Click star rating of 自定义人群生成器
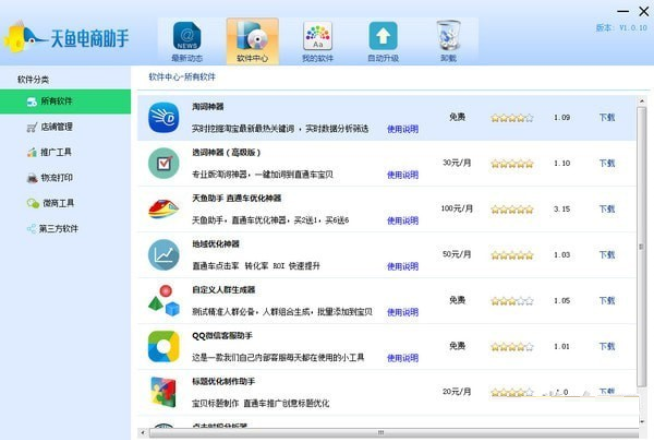This screenshot has height=440, width=655. [x=512, y=301]
